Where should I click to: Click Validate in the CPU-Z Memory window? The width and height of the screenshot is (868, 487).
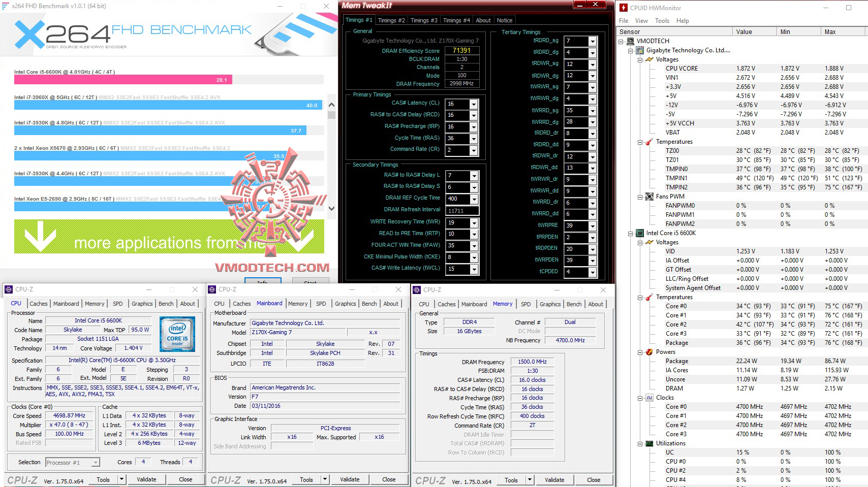(554, 480)
